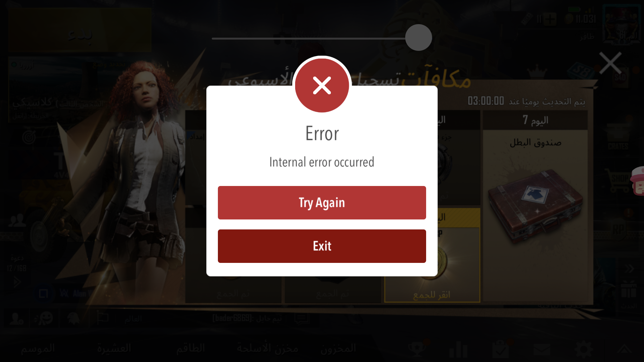The image size is (644, 362).
Task: Expand the right side double-arrow chevron
Action: point(629,268)
